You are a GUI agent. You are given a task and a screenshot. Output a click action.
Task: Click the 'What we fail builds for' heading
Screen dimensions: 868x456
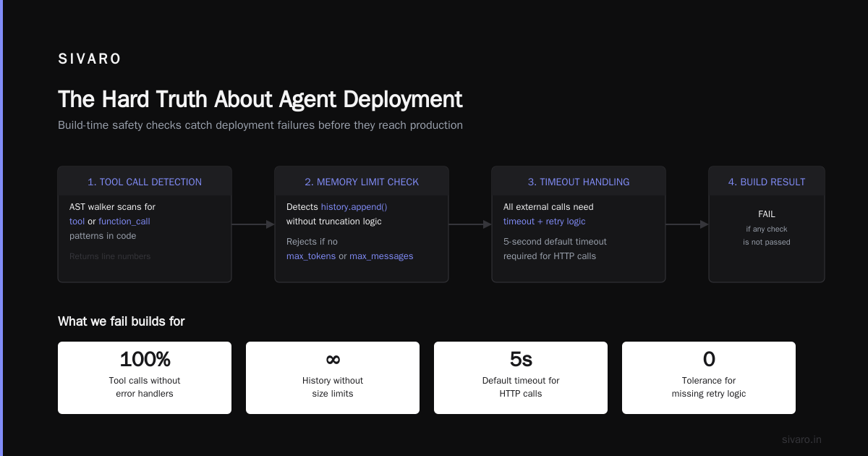(x=122, y=321)
